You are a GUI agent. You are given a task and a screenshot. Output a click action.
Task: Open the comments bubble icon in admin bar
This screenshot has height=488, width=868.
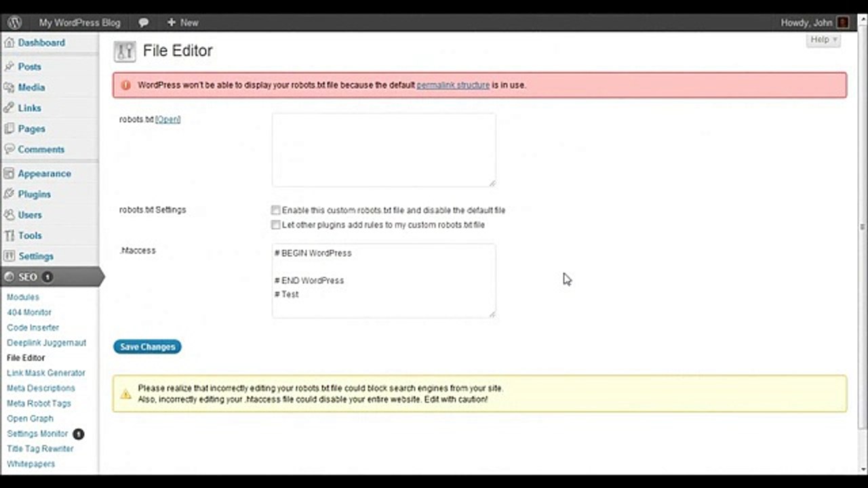click(144, 22)
